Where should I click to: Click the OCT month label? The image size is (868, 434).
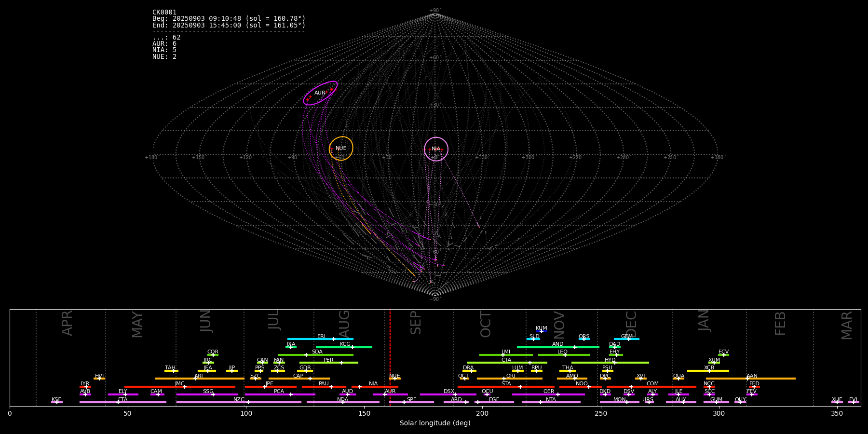click(x=486, y=324)
